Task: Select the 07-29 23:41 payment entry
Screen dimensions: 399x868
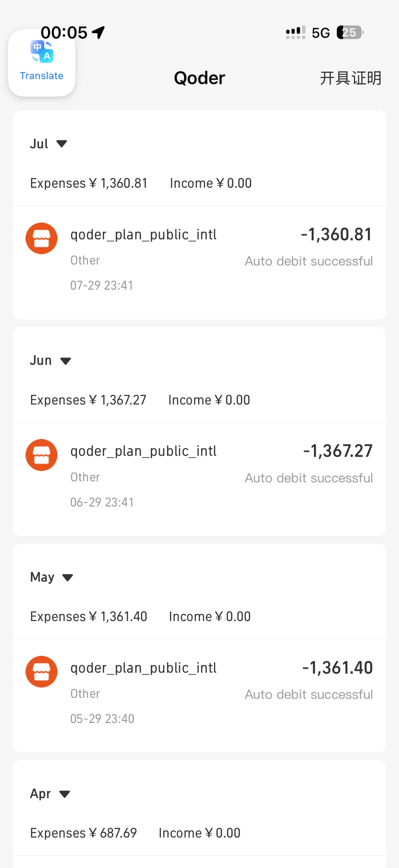Action: point(102,285)
